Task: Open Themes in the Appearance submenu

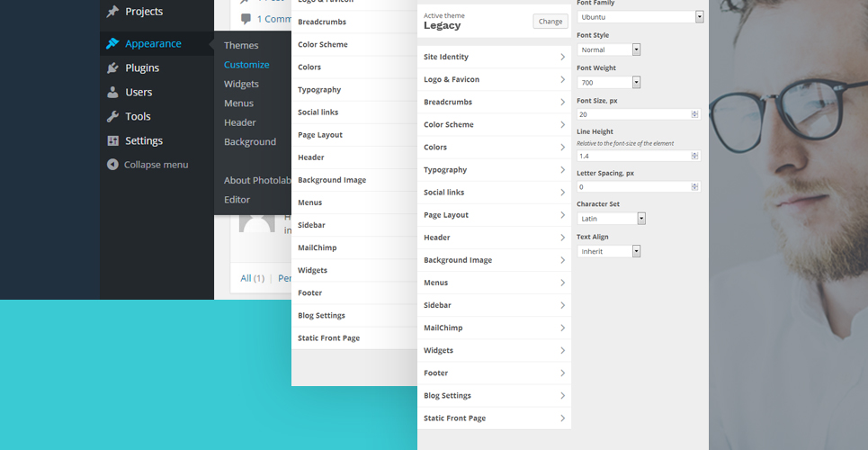Action: coord(241,45)
